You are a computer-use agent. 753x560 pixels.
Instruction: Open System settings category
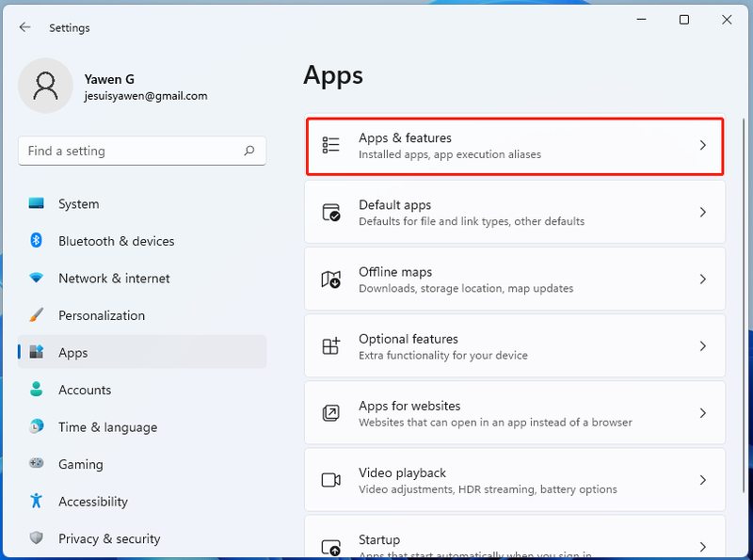tap(142, 203)
